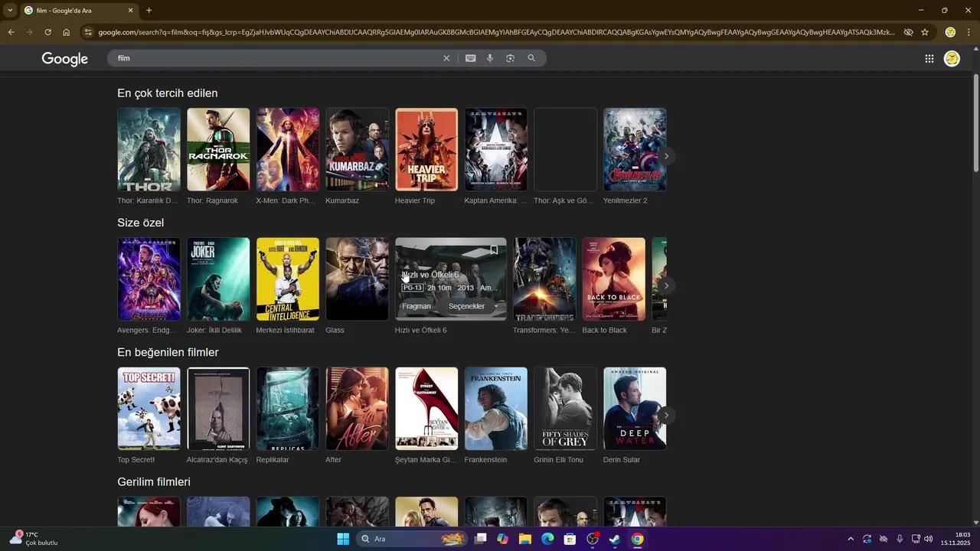The width and height of the screenshot is (980, 551).
Task: Open the Top Secret! poster
Action: tap(149, 409)
